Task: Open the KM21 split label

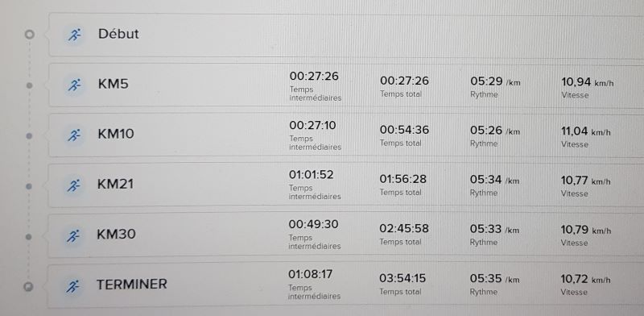Action: (x=115, y=184)
